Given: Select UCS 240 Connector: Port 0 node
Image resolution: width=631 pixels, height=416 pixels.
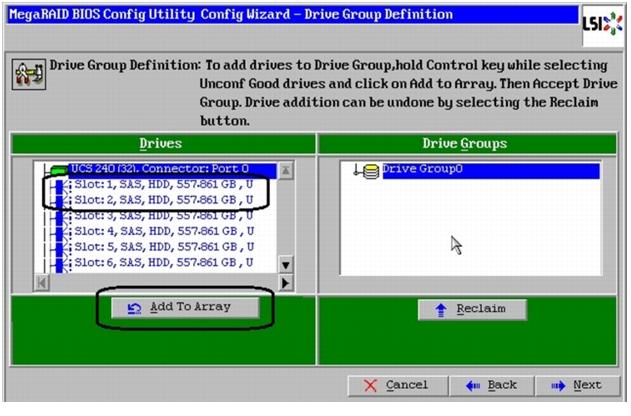Looking at the screenshot, I should coord(173,169).
